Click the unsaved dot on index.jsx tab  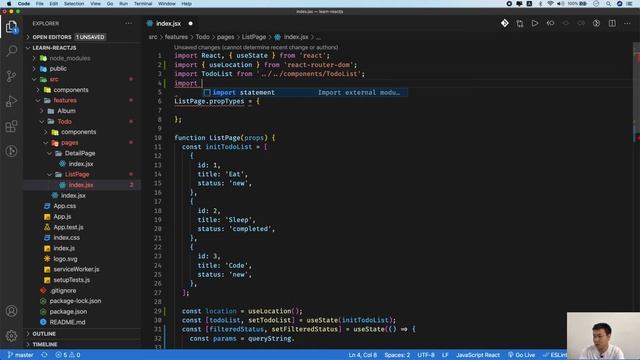190,24
